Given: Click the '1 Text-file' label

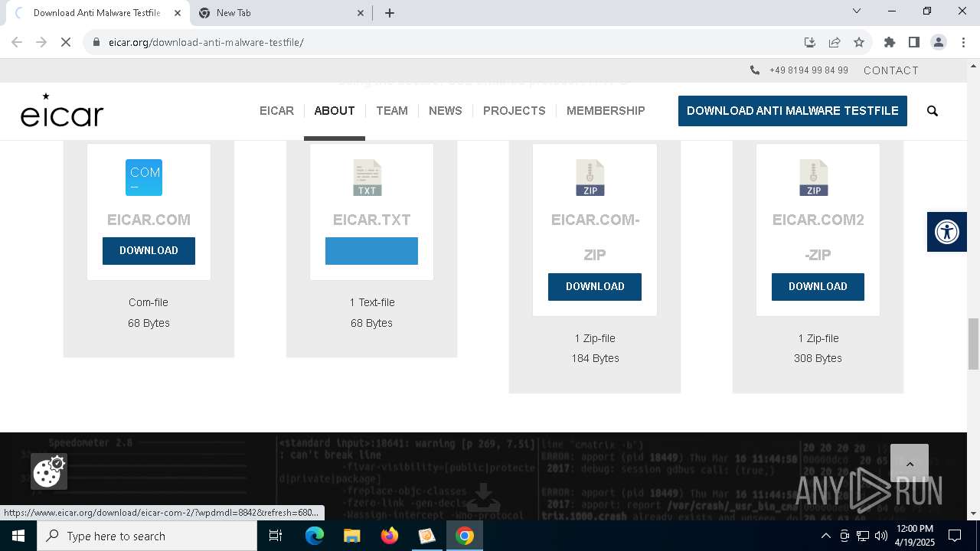Looking at the screenshot, I should pos(371,302).
